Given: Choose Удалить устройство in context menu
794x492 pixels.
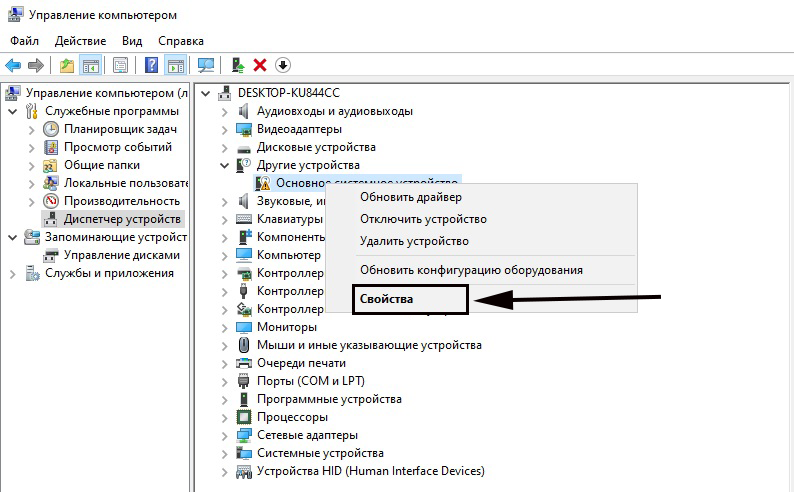Looking at the screenshot, I should [x=414, y=241].
